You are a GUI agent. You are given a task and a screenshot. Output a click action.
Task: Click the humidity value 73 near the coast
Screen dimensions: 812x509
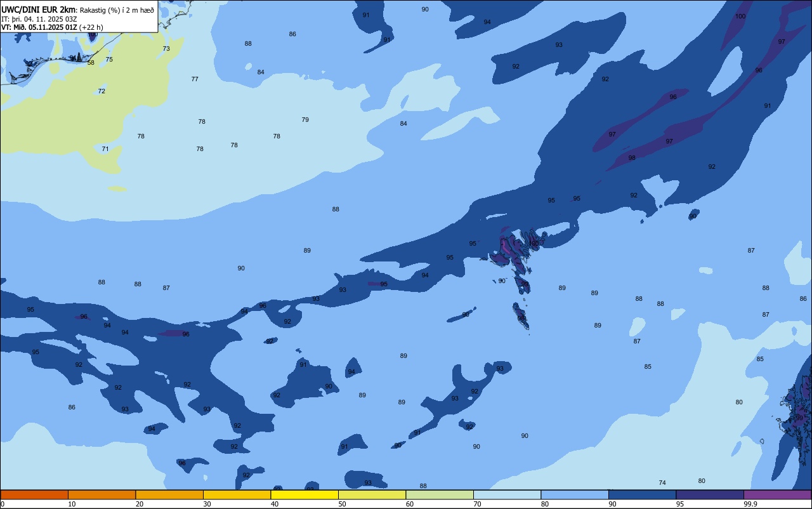[x=166, y=49]
